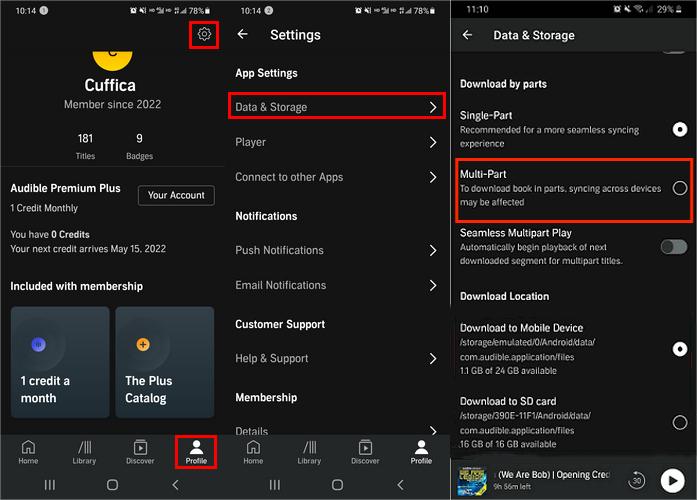Go back from the Data & Storage screen
697x500 pixels.
pyautogui.click(x=467, y=35)
